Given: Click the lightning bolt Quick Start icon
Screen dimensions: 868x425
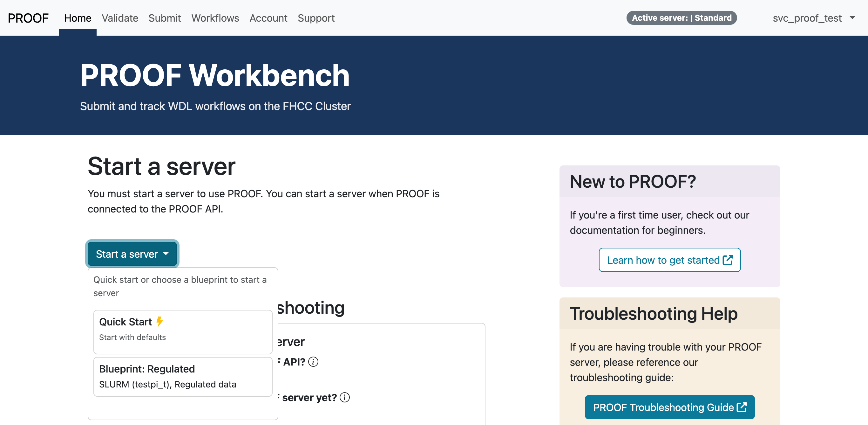Looking at the screenshot, I should pos(160,321).
